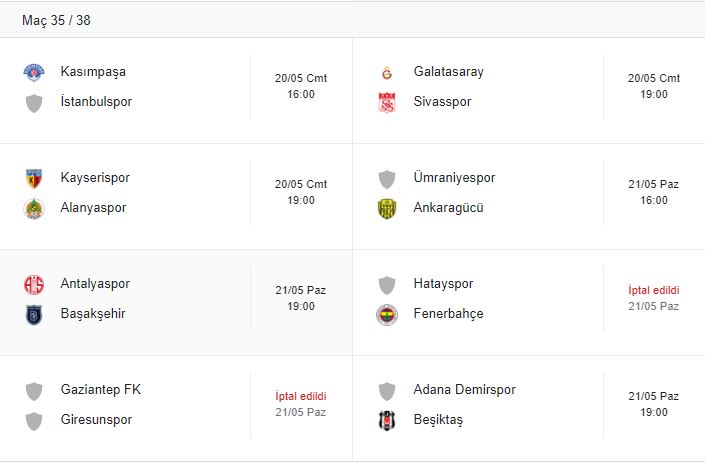Select the Gaziantep FK team name

[x=101, y=390]
